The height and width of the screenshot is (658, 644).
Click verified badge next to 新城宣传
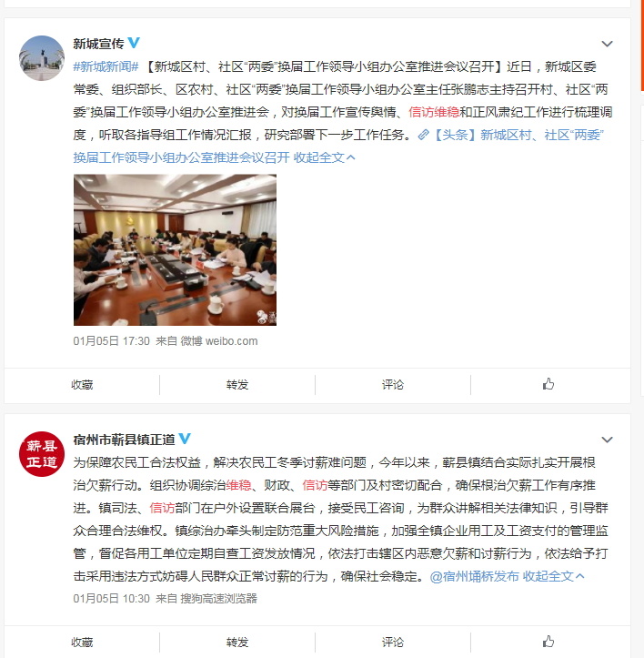pos(134,43)
